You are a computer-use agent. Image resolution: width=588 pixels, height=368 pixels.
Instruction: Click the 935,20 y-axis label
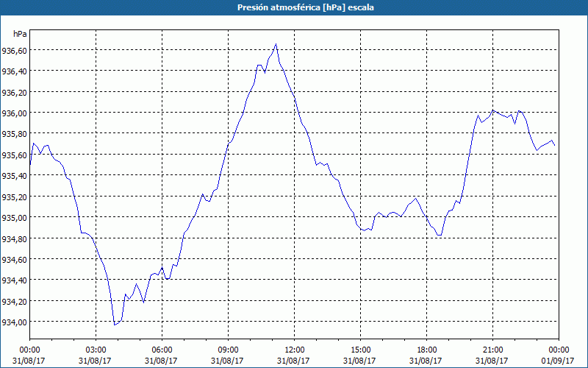pos(14,197)
